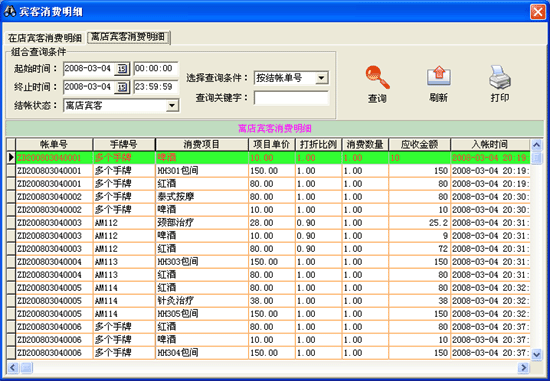Select the 颈部治疗 row for AM112
Screen dimensions: 550x381
point(273,223)
